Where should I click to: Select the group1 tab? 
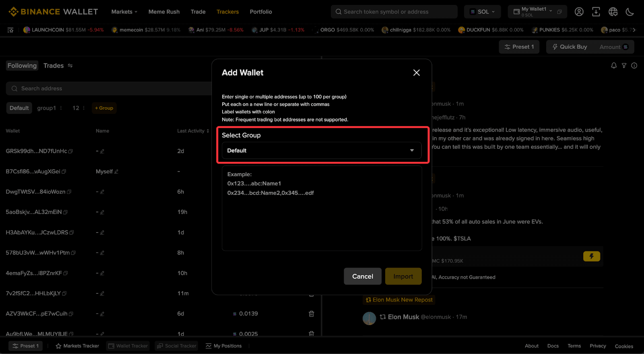[47, 108]
